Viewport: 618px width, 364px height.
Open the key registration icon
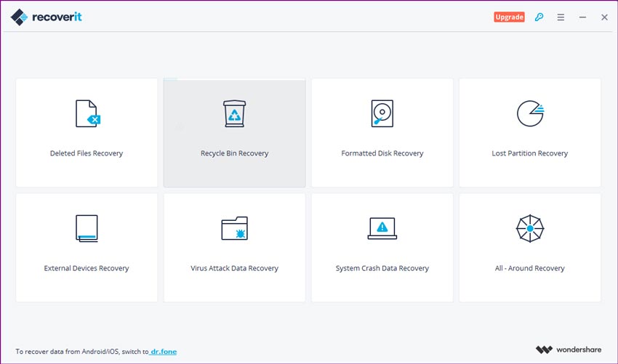pyautogui.click(x=539, y=17)
